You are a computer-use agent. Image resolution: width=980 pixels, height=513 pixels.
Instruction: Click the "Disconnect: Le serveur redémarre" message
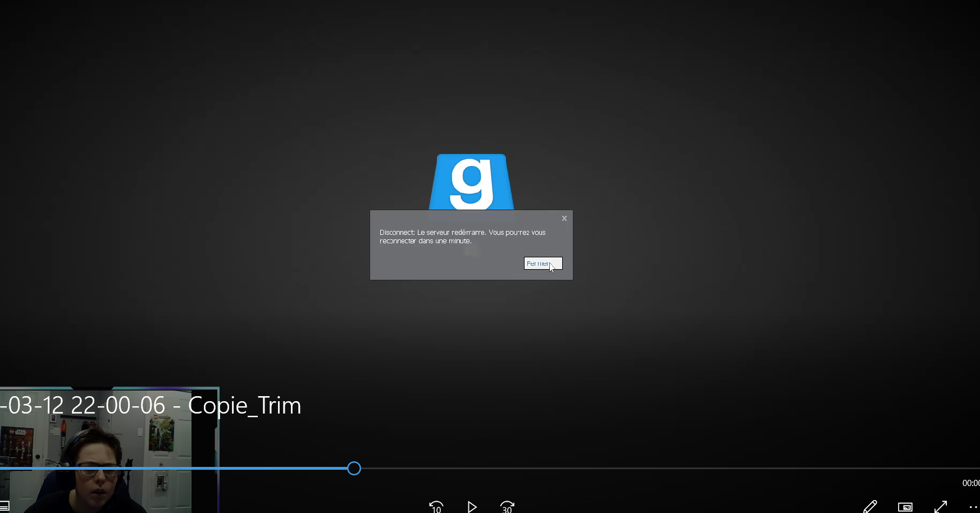pos(462,237)
